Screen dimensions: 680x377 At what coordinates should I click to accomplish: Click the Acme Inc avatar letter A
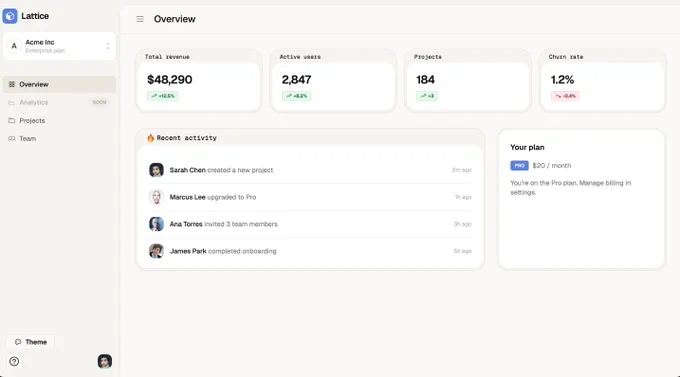(x=14, y=46)
